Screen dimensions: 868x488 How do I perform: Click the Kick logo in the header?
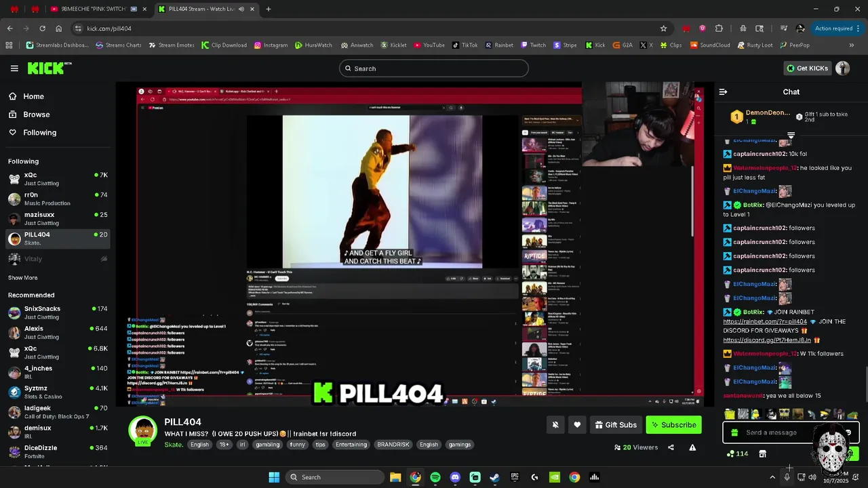pos(50,68)
